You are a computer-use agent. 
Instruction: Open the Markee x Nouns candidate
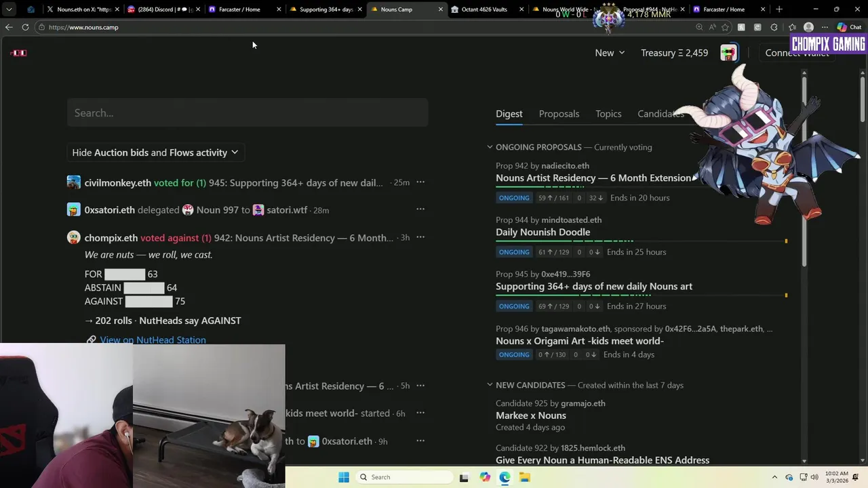click(x=531, y=415)
